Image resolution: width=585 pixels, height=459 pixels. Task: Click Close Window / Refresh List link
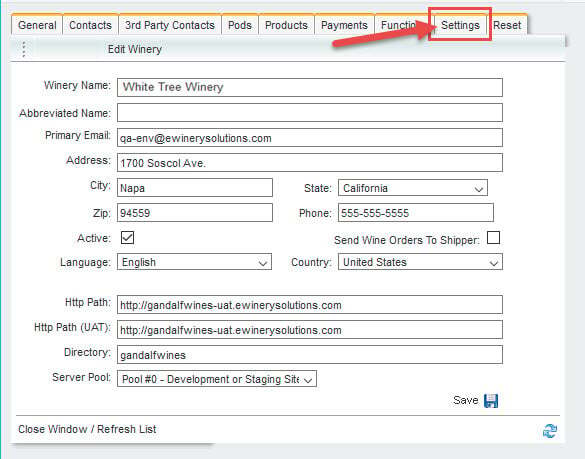point(87,429)
